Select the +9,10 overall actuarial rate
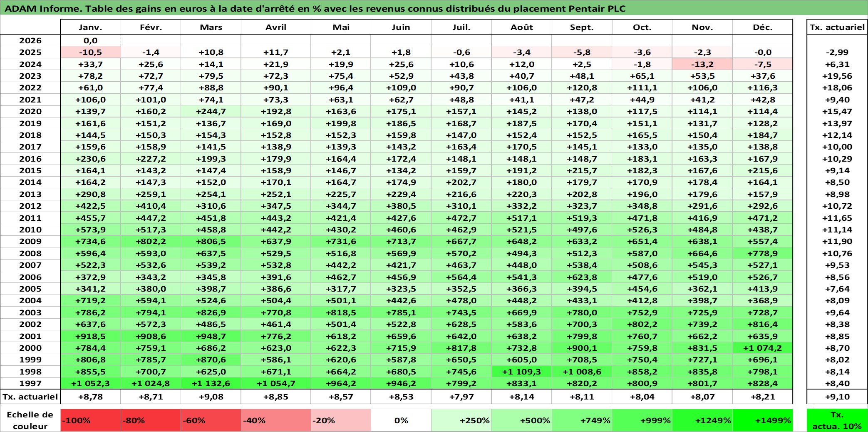This screenshot has height=432, width=868. tap(837, 397)
